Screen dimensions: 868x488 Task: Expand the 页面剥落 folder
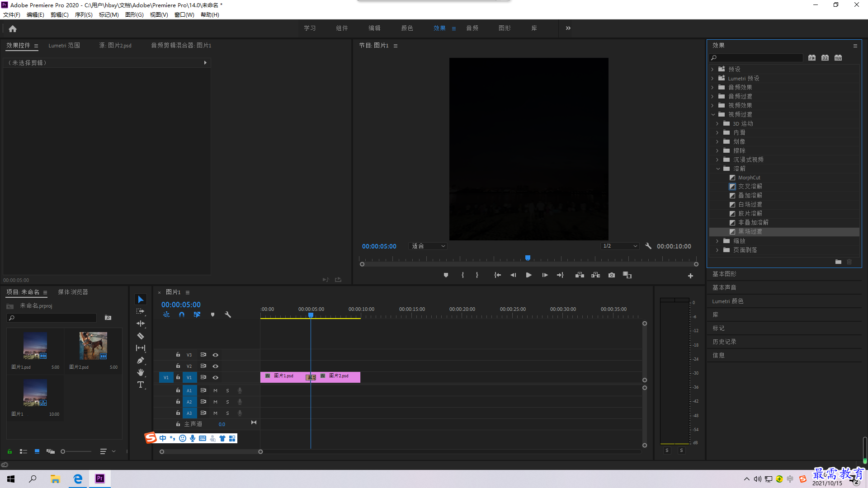[x=717, y=250]
